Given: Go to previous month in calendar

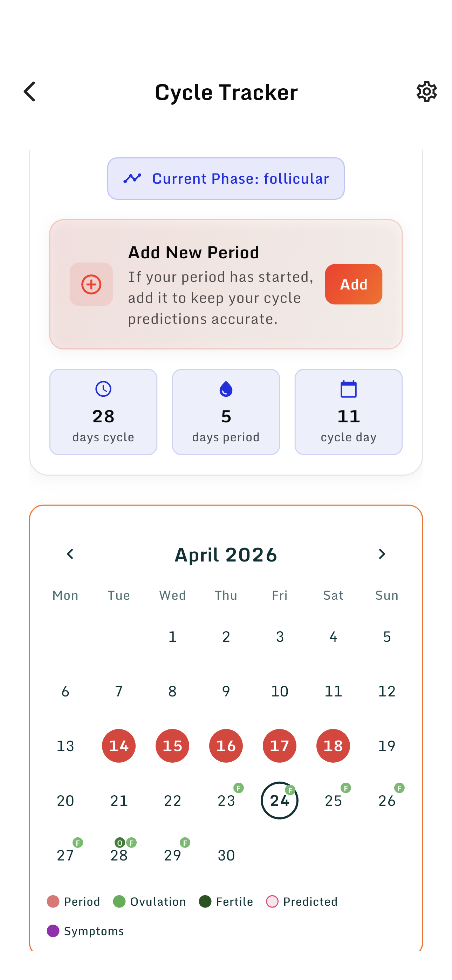Looking at the screenshot, I should (70, 554).
